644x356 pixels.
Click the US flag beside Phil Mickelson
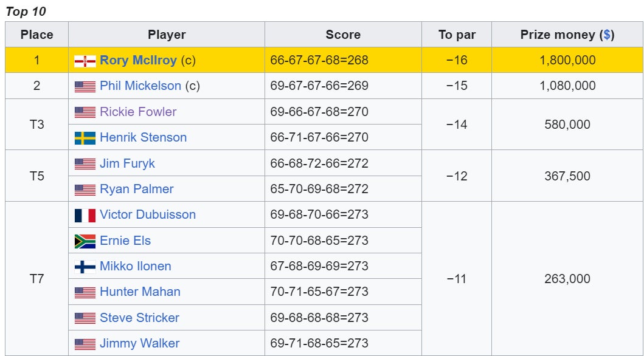coord(85,86)
